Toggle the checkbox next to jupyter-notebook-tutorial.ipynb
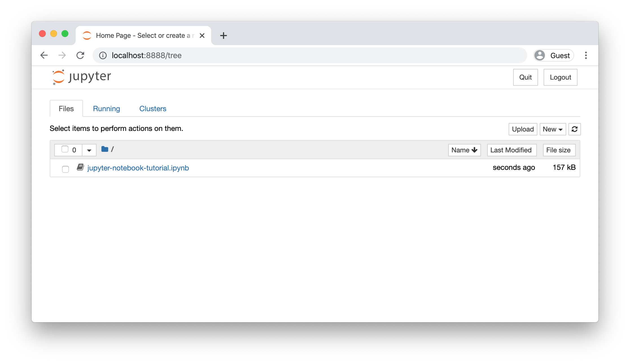 65,168
